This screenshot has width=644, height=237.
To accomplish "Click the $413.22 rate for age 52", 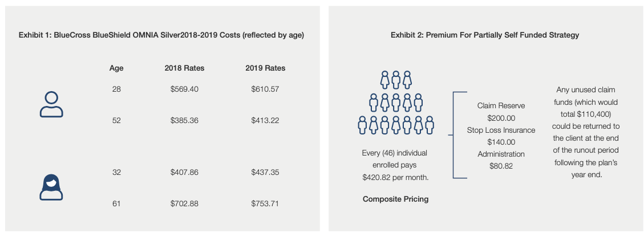I will [x=265, y=121].
